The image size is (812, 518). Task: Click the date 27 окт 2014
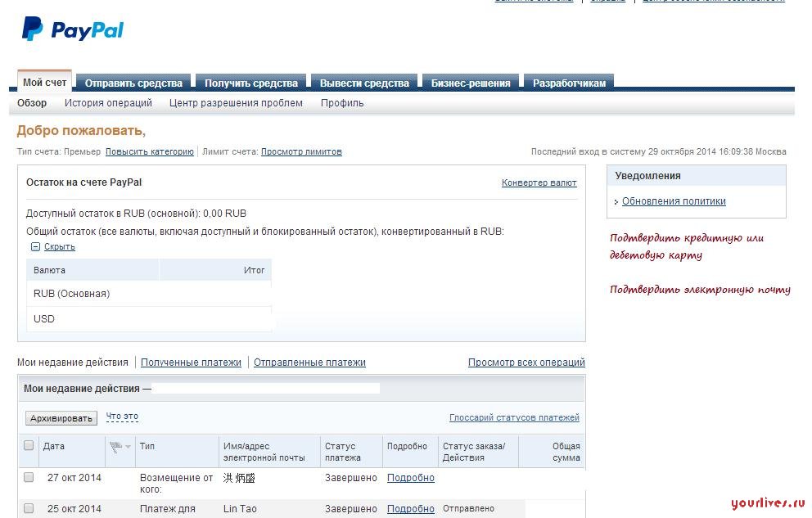[x=74, y=478]
